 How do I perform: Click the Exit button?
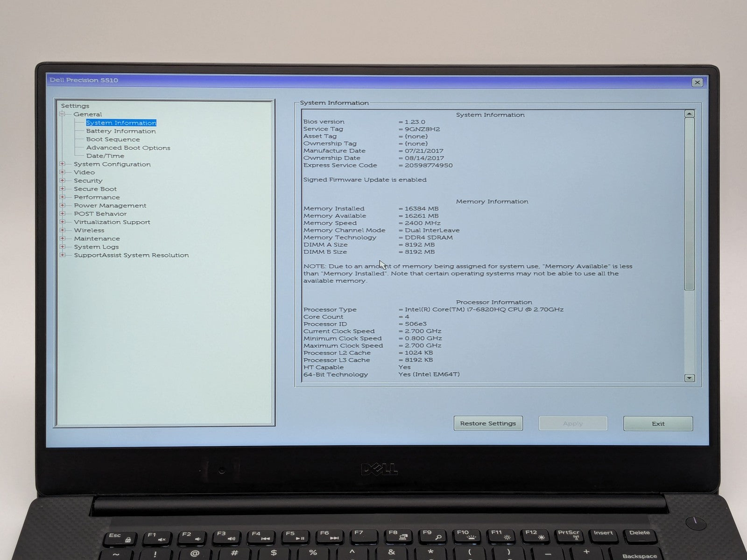click(x=658, y=423)
